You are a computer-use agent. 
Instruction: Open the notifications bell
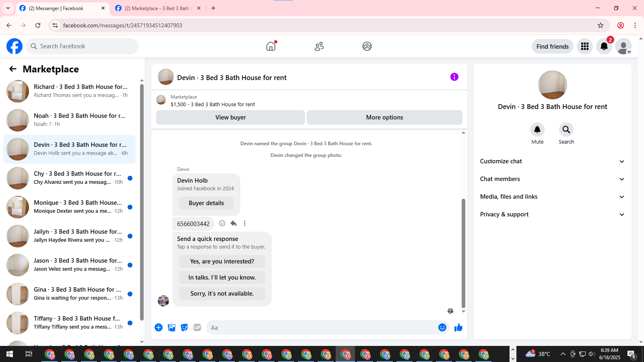(604, 46)
